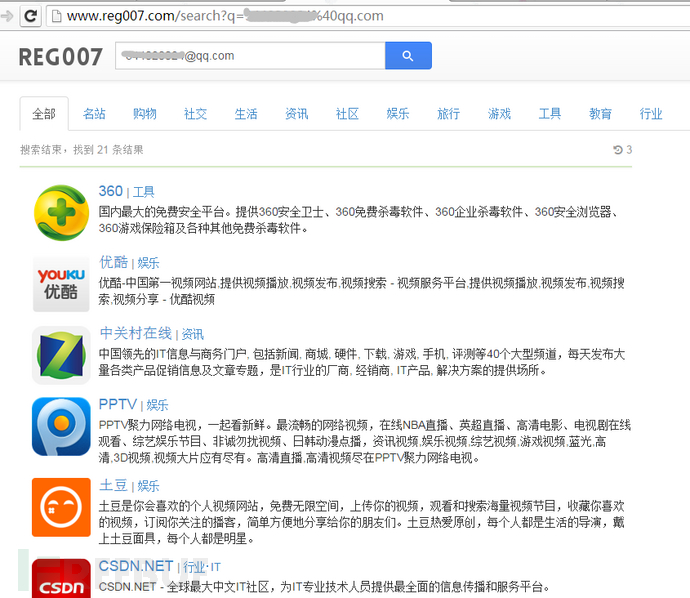The width and height of the screenshot is (690, 598).
Task: Click the red CSDN logo
Action: 61,579
